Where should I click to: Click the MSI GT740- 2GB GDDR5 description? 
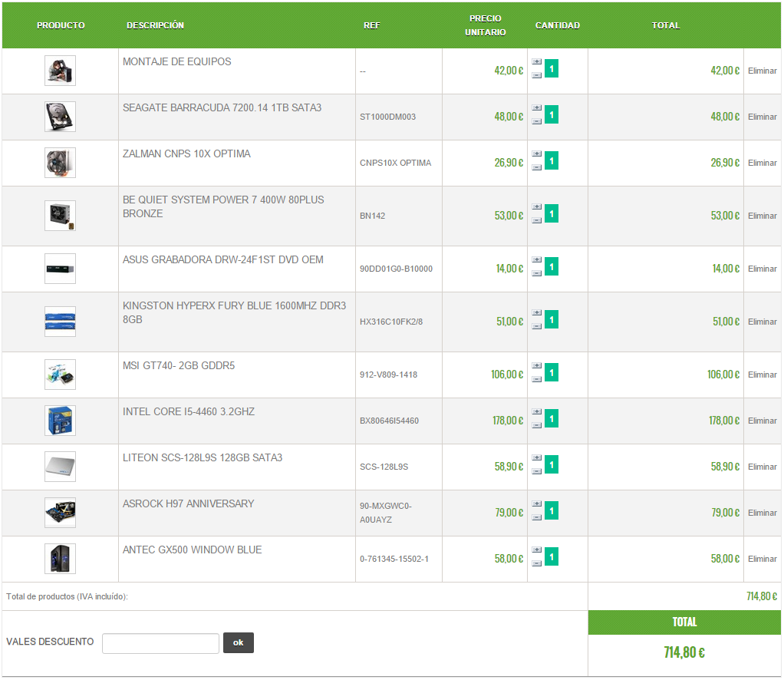[179, 366]
